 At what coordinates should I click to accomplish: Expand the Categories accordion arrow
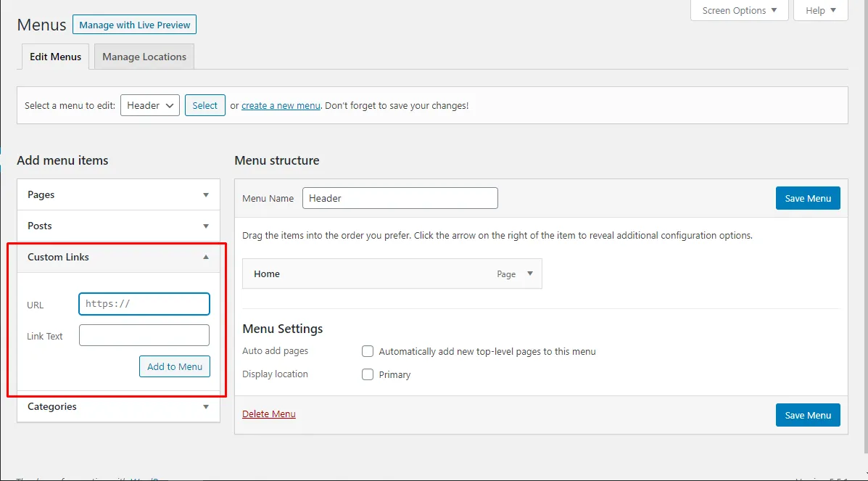point(206,407)
